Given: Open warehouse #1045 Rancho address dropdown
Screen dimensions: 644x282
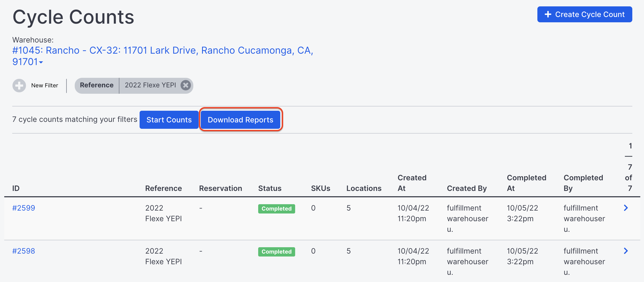Looking at the screenshot, I should point(163,56).
